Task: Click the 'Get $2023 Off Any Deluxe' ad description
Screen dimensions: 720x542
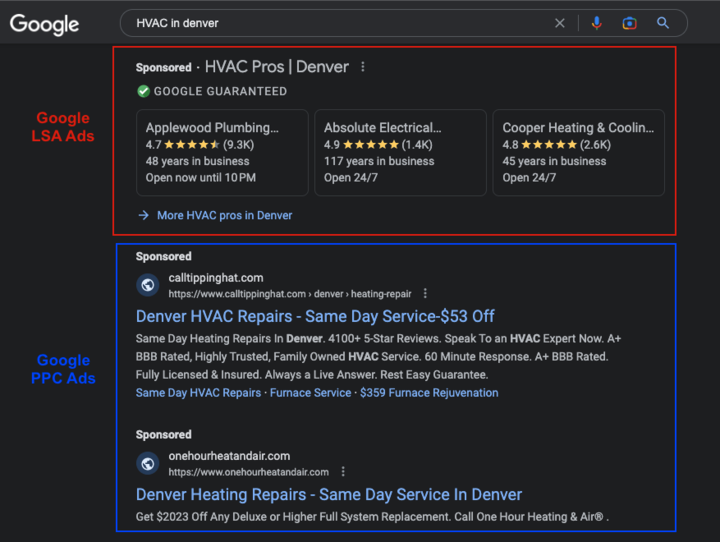Action: [x=372, y=517]
